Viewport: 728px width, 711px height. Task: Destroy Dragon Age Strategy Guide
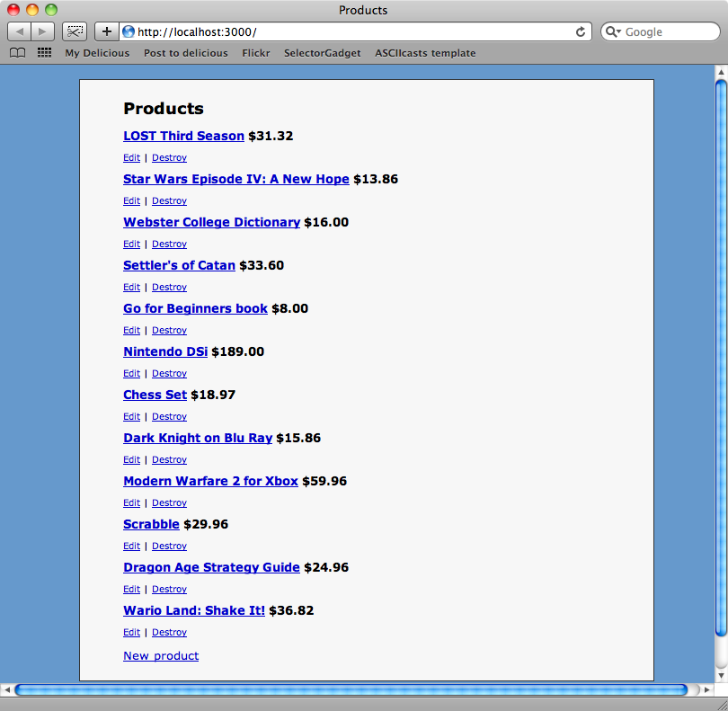[170, 590]
